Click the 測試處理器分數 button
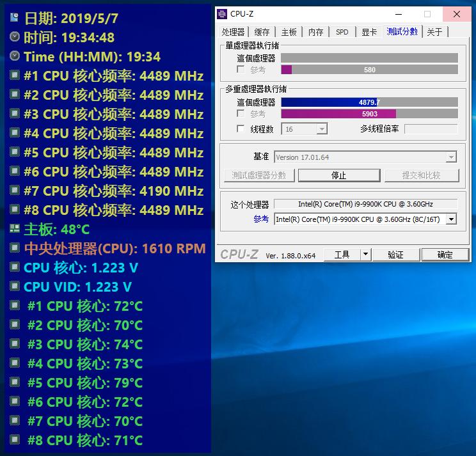476x456 pixels. click(x=259, y=175)
